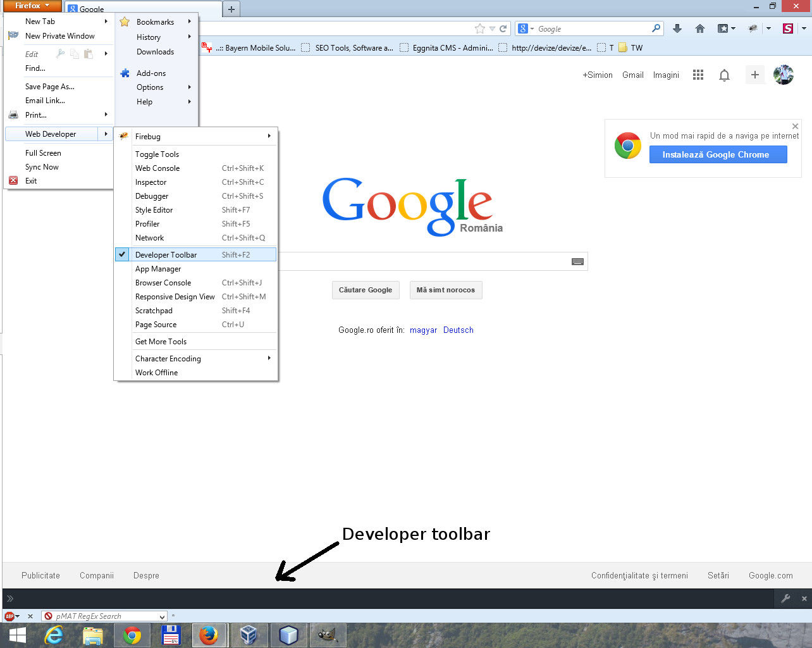The height and width of the screenshot is (648, 812).
Task: Open Responsive Design View
Action: [x=196, y=297]
